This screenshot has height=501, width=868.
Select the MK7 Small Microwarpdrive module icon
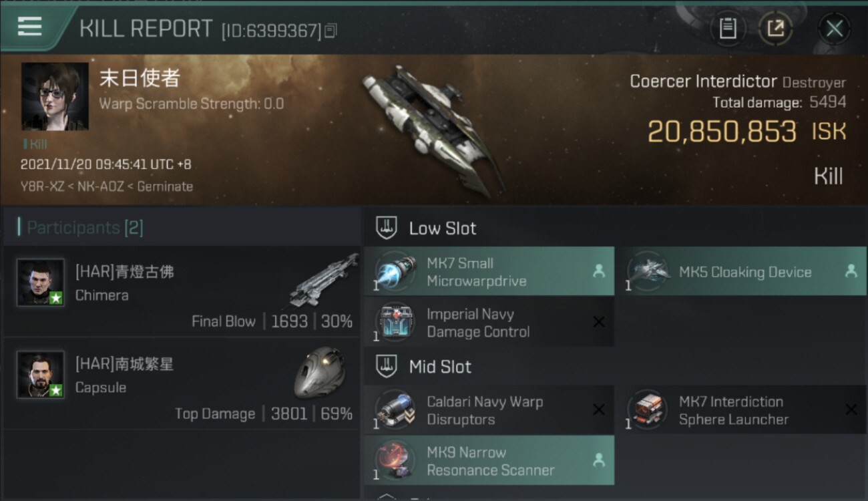tap(396, 272)
